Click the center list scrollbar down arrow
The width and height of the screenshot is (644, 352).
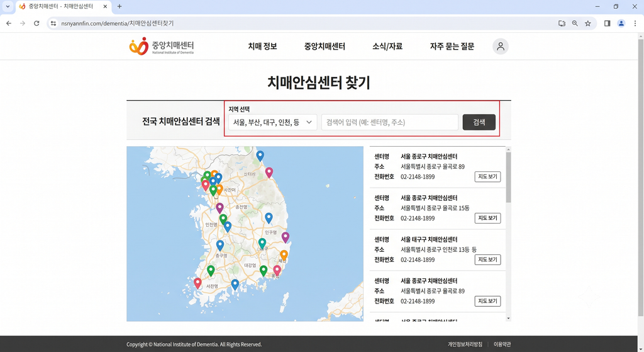click(x=508, y=318)
